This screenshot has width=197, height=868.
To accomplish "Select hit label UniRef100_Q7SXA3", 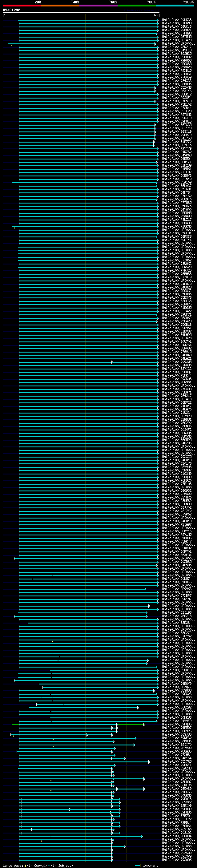I will pyautogui.click(x=177, y=389).
